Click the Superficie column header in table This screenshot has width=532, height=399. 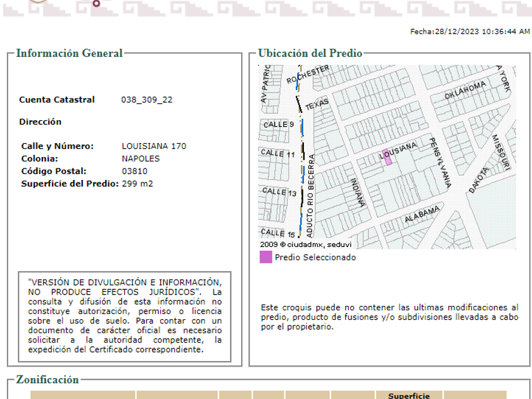(409, 396)
